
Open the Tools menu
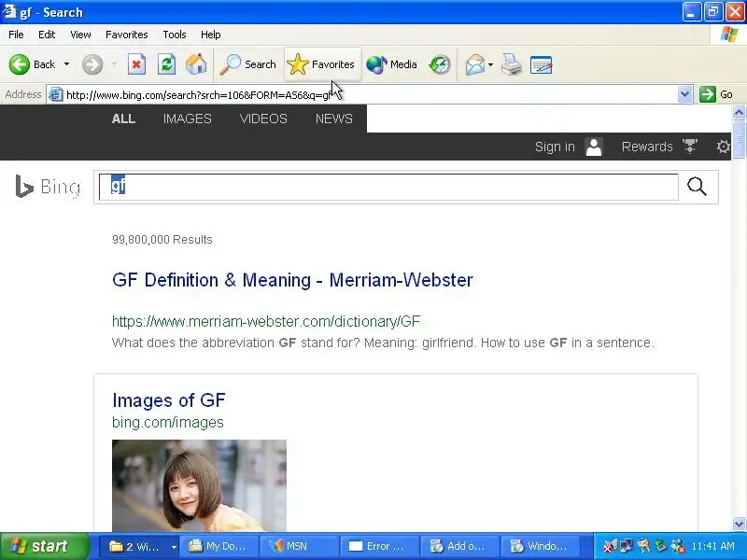click(x=175, y=35)
